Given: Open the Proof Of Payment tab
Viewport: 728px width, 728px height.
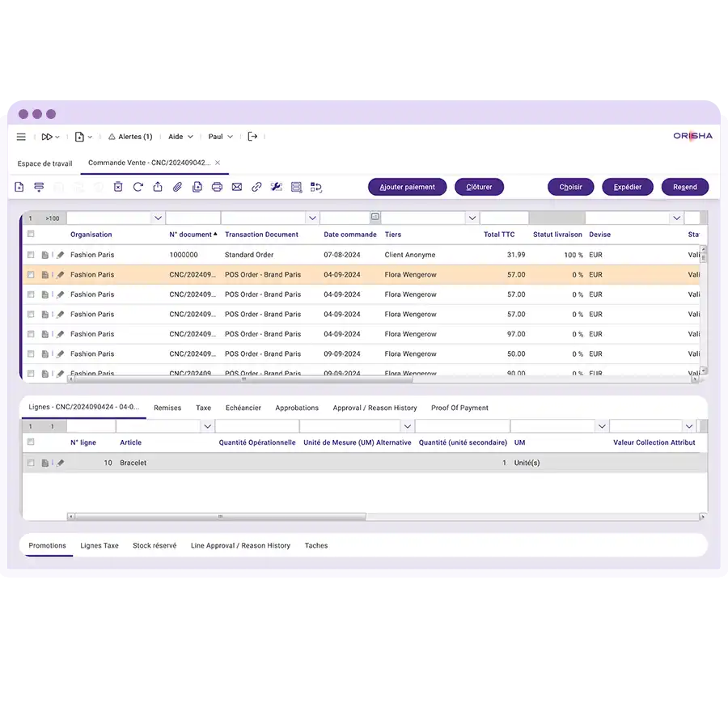Looking at the screenshot, I should click(x=459, y=408).
